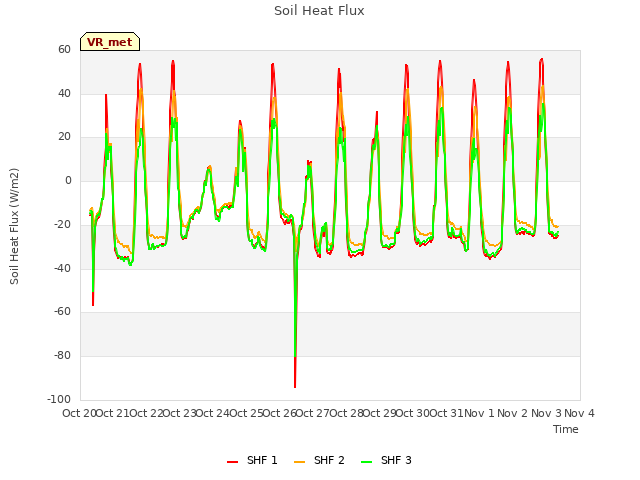Click the 60 y-axis tick label

pos(64,49)
